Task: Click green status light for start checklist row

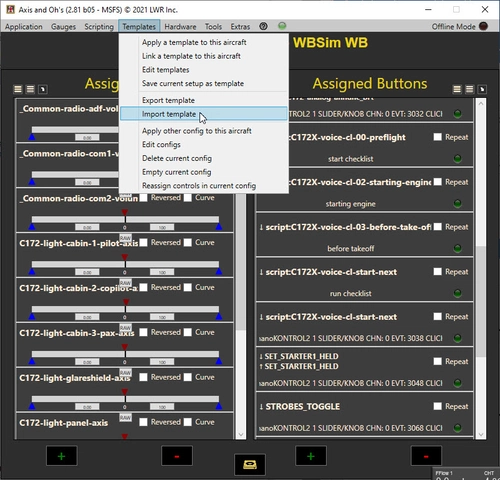Action: coord(458,159)
